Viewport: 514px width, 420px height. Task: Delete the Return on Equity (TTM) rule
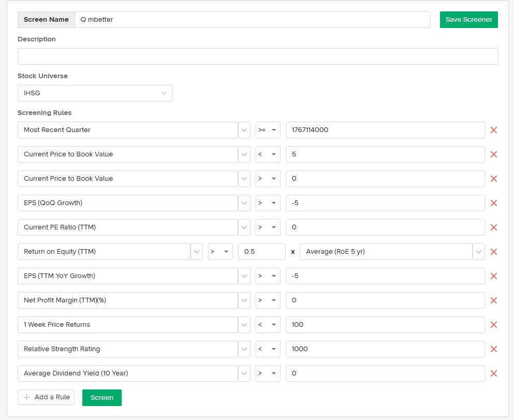pyautogui.click(x=493, y=252)
